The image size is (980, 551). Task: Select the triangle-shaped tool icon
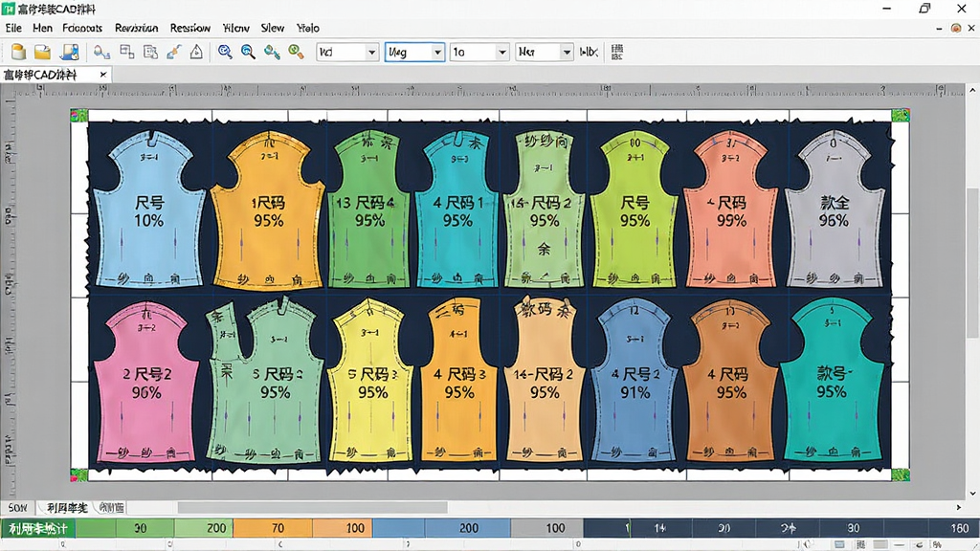point(196,52)
